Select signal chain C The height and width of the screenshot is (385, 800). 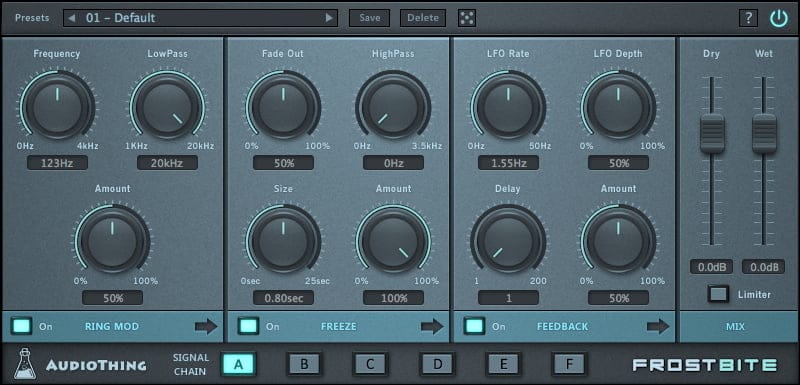(370, 364)
